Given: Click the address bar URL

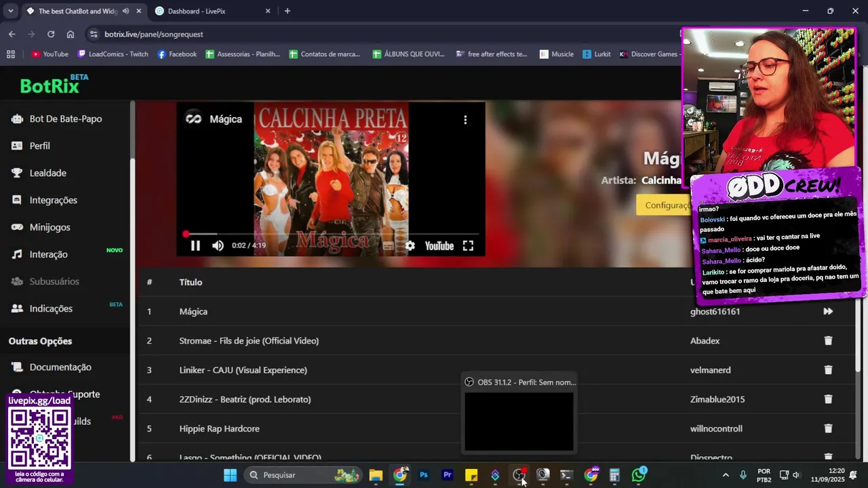Looking at the screenshot, I should coord(154,34).
